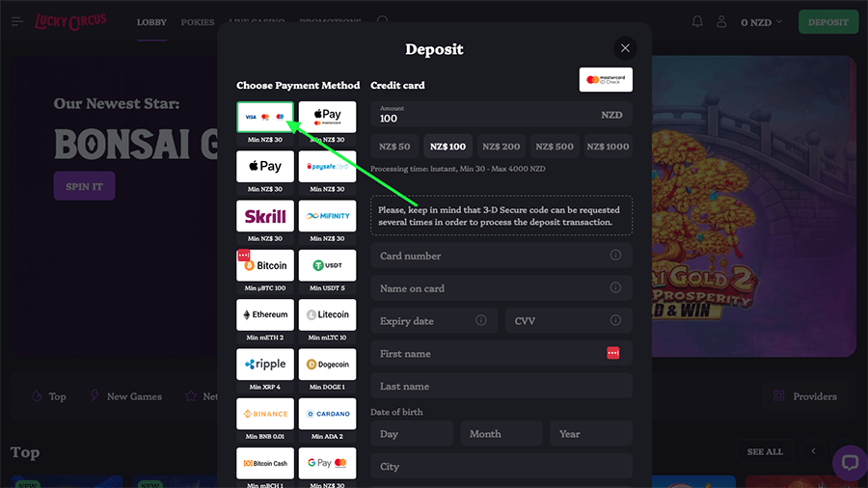This screenshot has width=868, height=488.
Task: Click SEE ALL in Top section
Action: click(x=765, y=451)
